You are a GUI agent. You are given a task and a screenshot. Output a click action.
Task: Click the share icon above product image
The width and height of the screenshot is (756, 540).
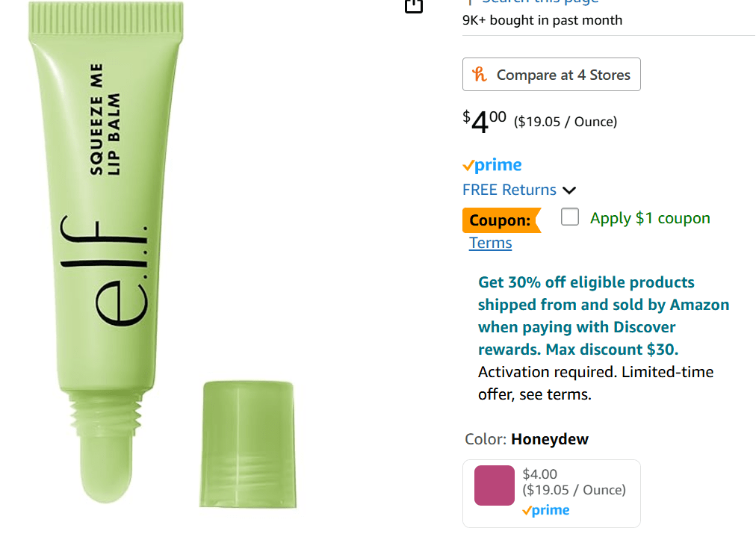(x=414, y=5)
